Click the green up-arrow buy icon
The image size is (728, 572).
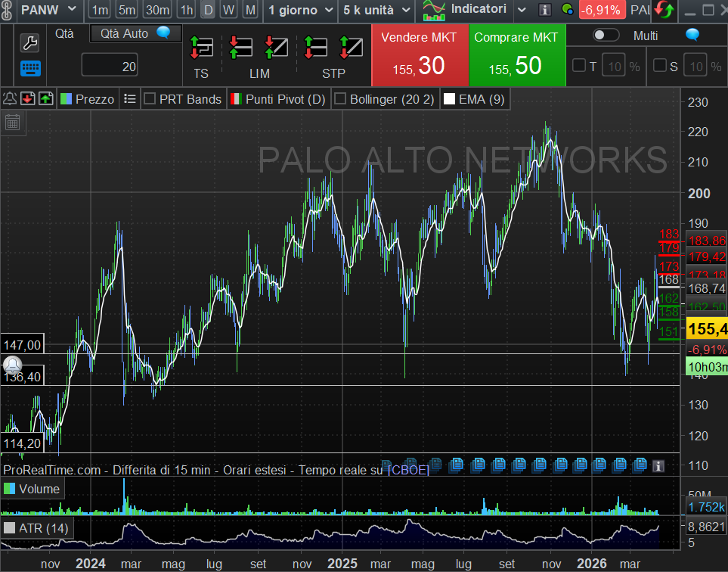[x=45, y=99]
